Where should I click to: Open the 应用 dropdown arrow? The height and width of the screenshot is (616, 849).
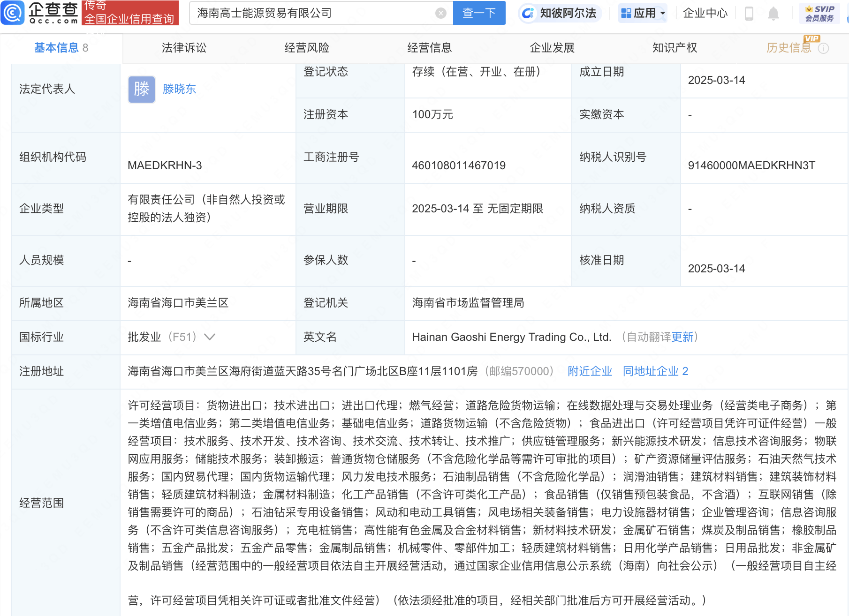click(663, 13)
